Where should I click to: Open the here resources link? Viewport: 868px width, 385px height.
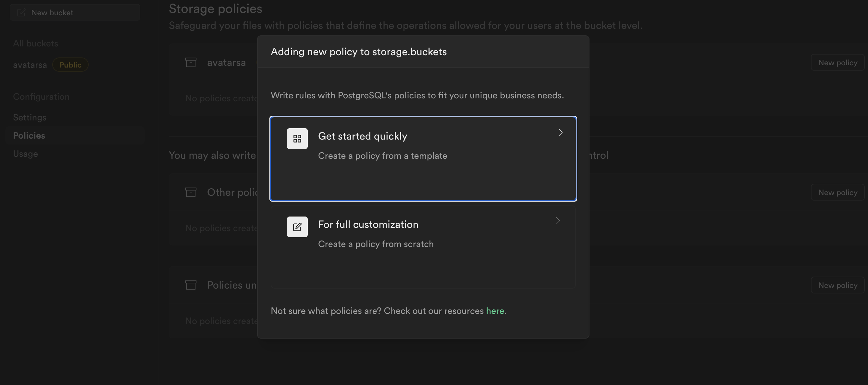(x=495, y=311)
